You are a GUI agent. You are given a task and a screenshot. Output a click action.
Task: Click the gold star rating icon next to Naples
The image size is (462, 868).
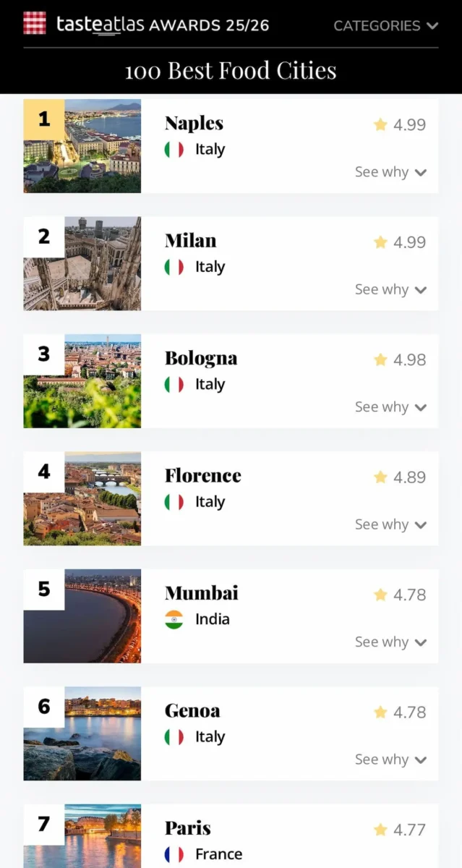coord(380,124)
